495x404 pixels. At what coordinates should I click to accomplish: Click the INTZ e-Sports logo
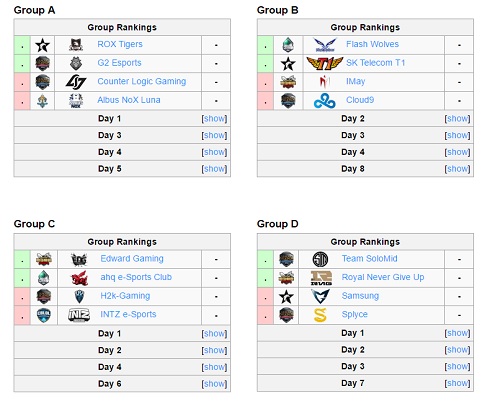coord(79,315)
